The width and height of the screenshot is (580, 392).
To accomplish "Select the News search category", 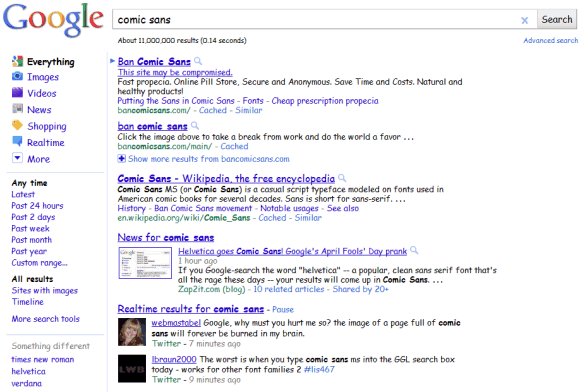I will click(39, 110).
